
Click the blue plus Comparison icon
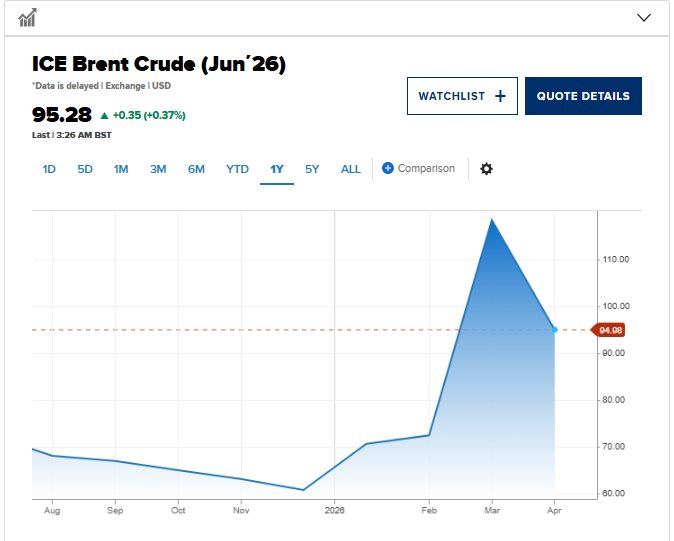tap(388, 169)
